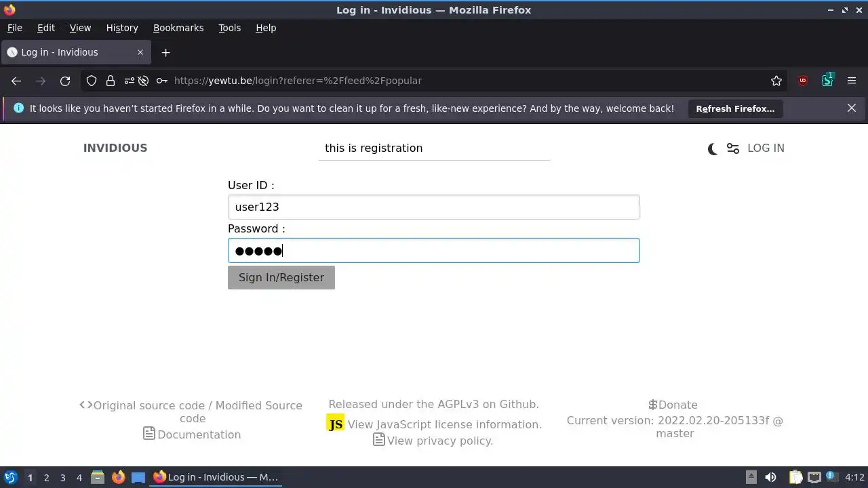Toggle the dark theme moon icon
The height and width of the screenshot is (488, 868).
coord(713,148)
